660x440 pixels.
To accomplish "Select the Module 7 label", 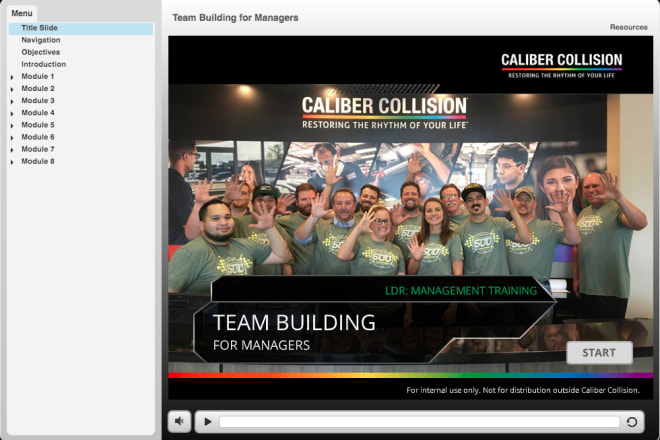I will click(x=38, y=149).
